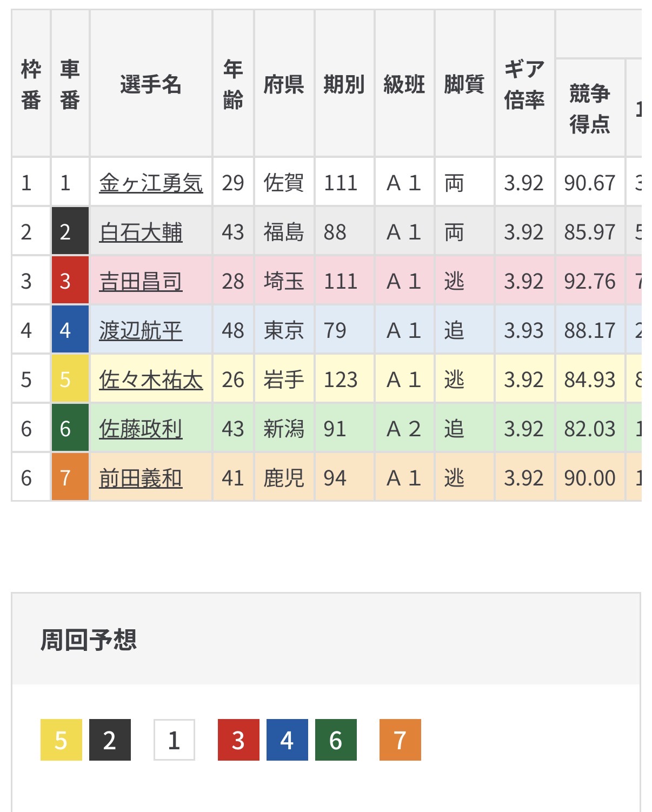Click green number 6 lap prediction badge
Image resolution: width=652 pixels, height=812 pixels.
tap(336, 740)
